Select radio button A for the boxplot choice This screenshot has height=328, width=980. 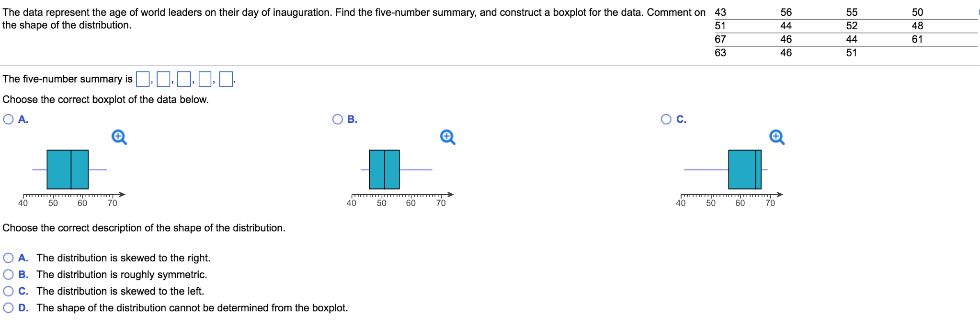coord(8,118)
